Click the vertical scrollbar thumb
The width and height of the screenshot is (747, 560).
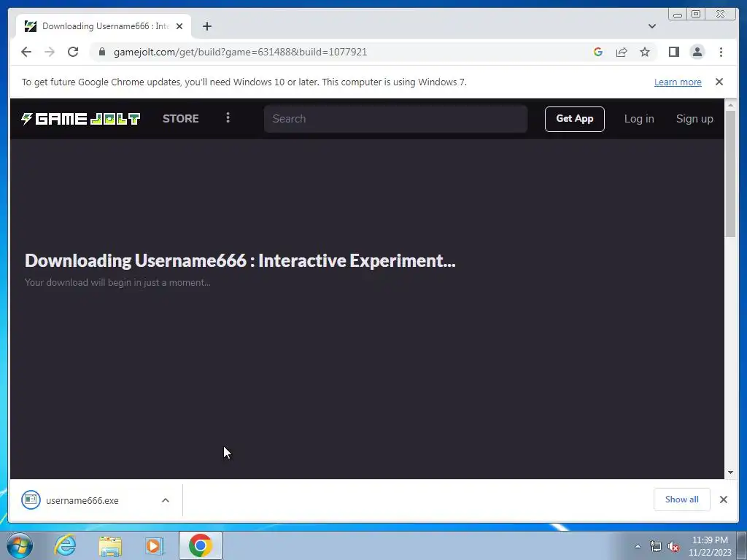click(x=730, y=174)
